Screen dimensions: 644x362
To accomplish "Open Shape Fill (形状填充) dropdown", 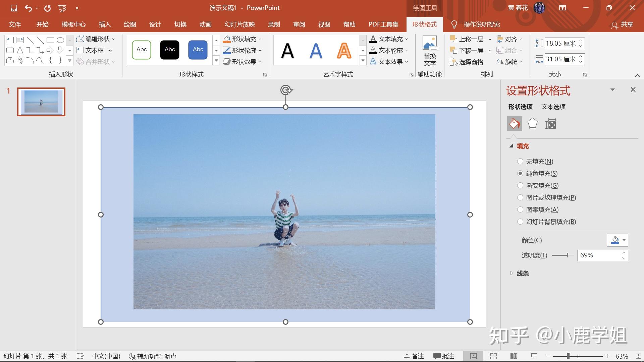I will point(260,39).
